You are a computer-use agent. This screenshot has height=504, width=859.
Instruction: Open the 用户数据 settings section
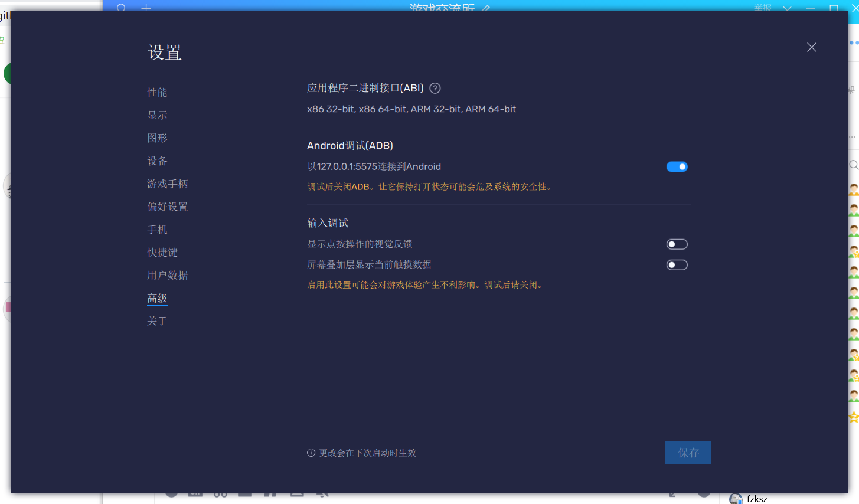coord(167,275)
